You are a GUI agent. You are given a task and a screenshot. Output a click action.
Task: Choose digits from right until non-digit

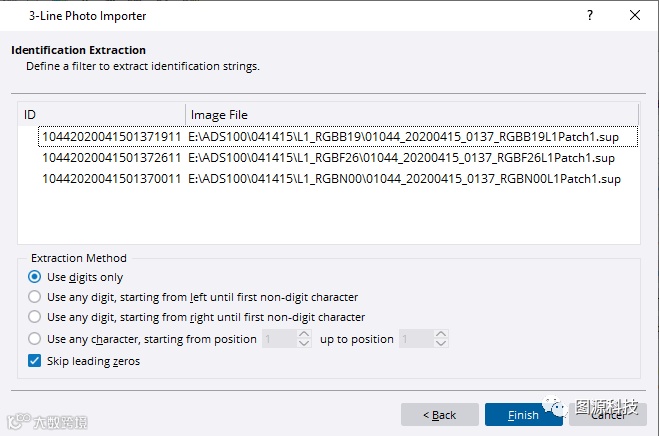pyautogui.click(x=35, y=317)
